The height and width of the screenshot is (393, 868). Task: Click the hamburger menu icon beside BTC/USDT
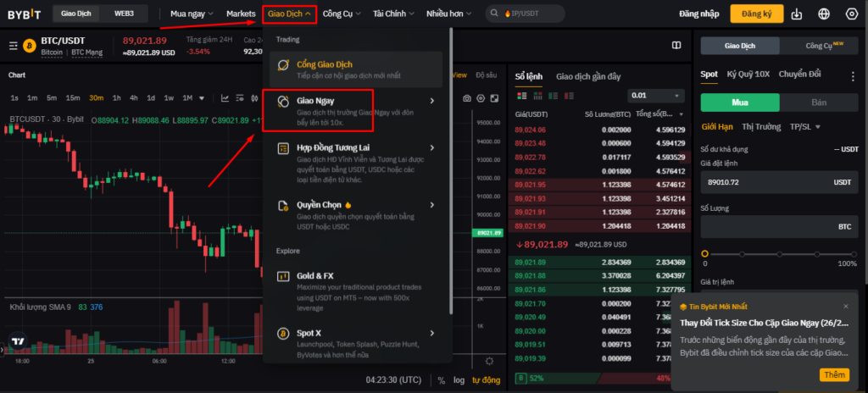coord(13,46)
